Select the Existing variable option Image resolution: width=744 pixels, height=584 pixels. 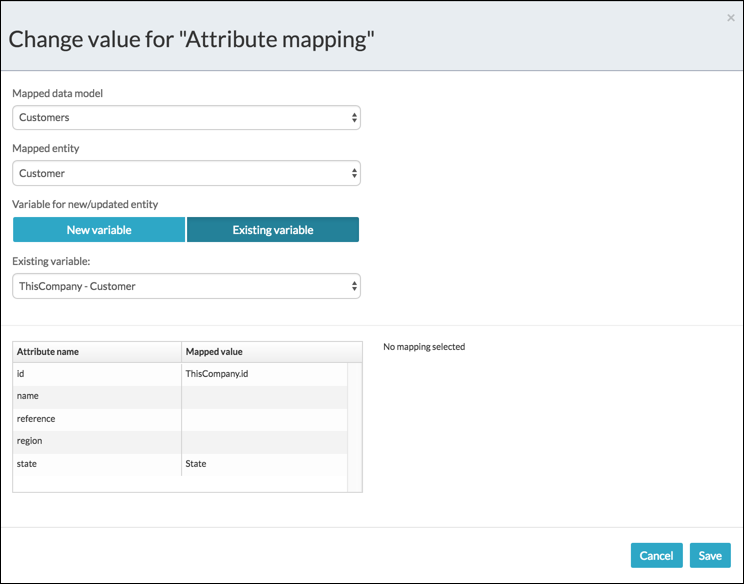click(x=273, y=230)
